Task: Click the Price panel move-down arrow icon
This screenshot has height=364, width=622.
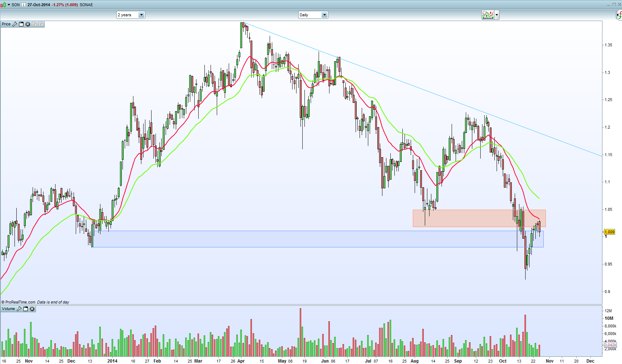Action: click(34, 24)
